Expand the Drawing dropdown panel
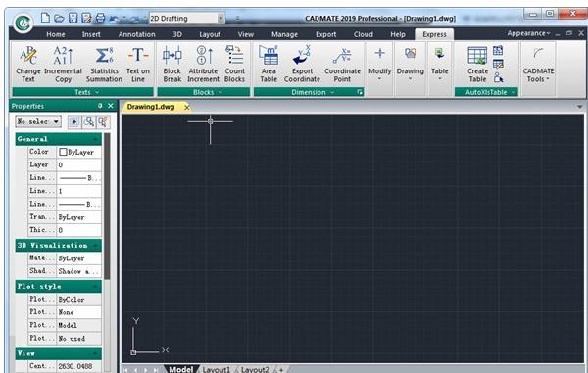 click(411, 65)
